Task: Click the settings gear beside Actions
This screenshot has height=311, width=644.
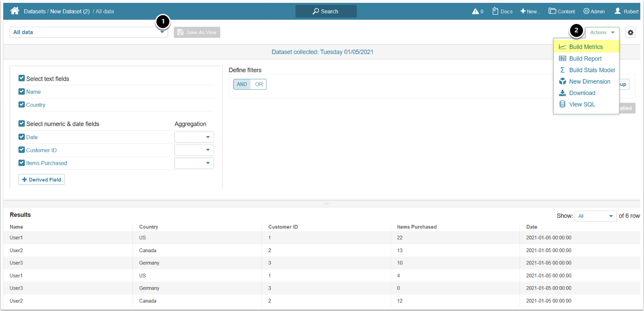Action: pos(630,32)
